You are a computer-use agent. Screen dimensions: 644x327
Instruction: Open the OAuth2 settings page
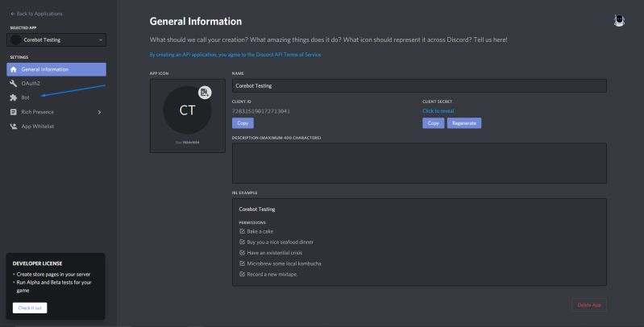click(56, 83)
